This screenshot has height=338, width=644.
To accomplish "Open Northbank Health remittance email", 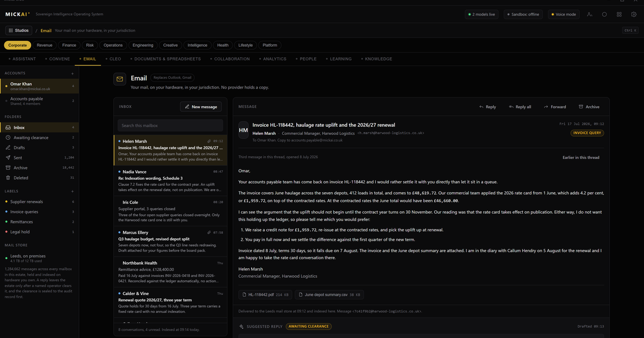I will point(170,271).
